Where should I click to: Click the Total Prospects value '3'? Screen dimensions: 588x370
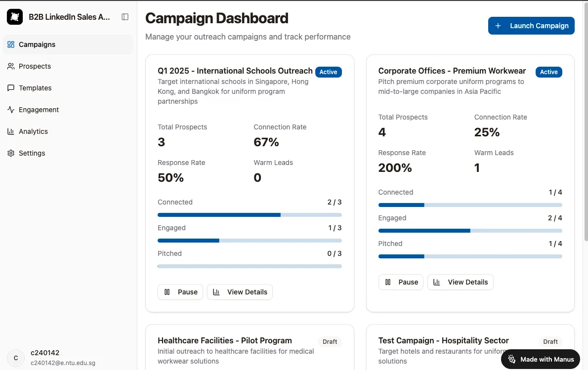pyautogui.click(x=161, y=142)
